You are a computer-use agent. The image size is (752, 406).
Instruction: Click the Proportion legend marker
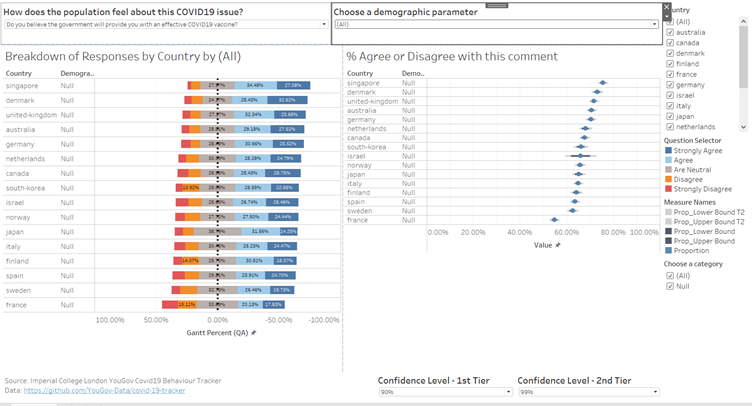(669, 250)
